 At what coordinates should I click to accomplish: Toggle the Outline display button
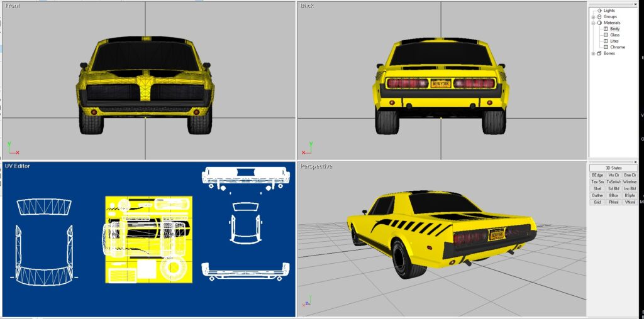[597, 195]
